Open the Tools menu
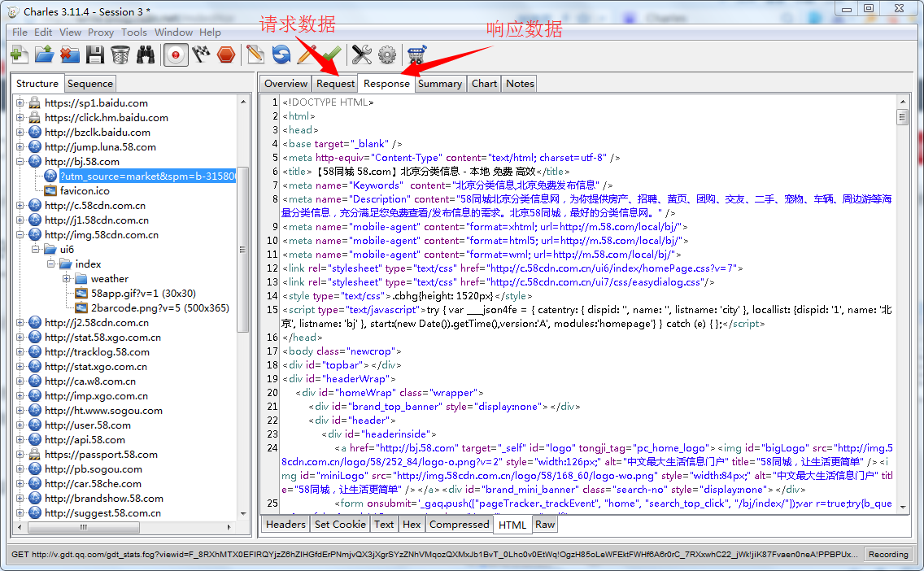 [x=134, y=33]
